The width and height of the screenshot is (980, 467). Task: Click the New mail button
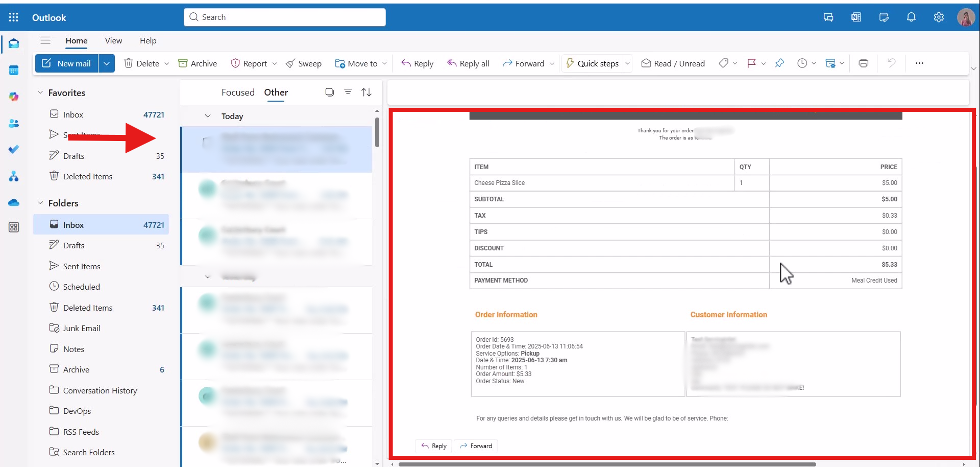click(67, 63)
